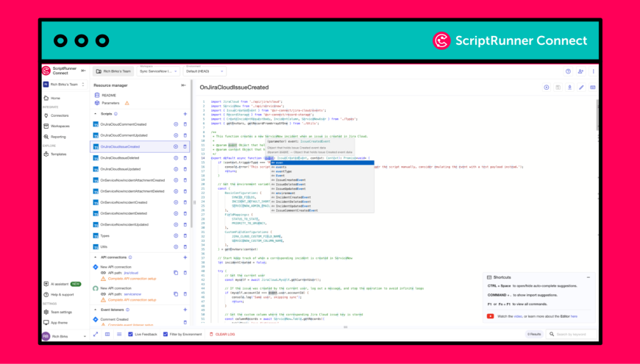Minimize the Shortcuts panel

tap(589, 277)
